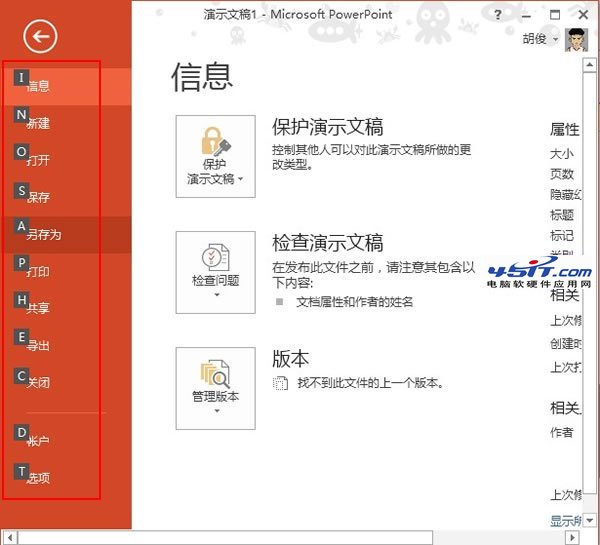This screenshot has height=545, width=600.
Task: Expand the 检查问题 dropdown button
Action: click(x=215, y=271)
